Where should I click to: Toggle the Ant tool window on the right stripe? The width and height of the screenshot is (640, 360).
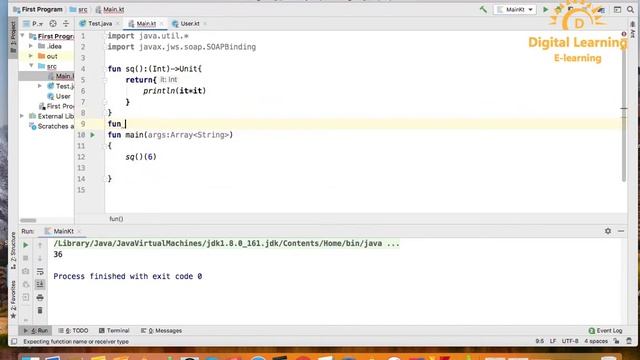[633, 31]
